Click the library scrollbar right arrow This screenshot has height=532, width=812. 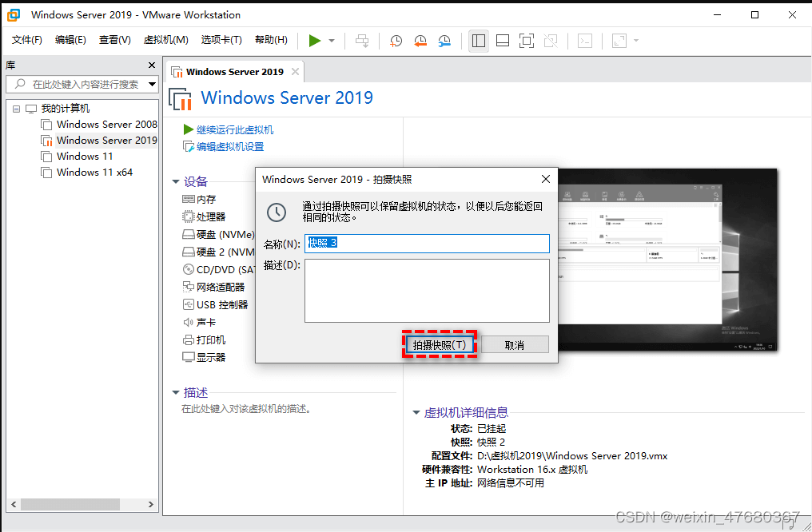pos(151,504)
